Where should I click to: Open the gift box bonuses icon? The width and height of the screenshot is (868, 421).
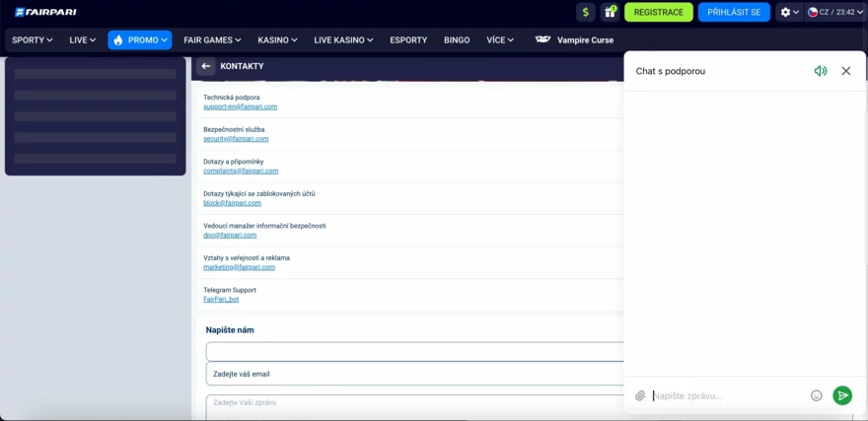pos(610,12)
